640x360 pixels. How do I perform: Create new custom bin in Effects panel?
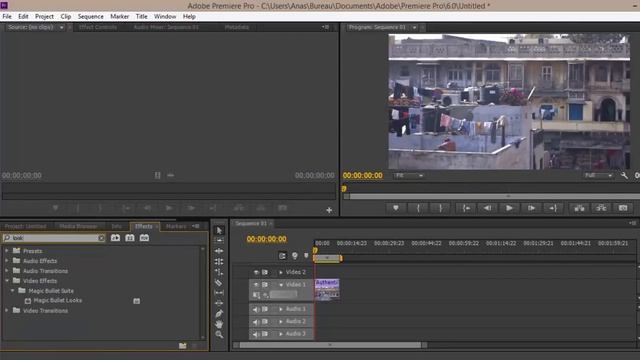pos(182,346)
